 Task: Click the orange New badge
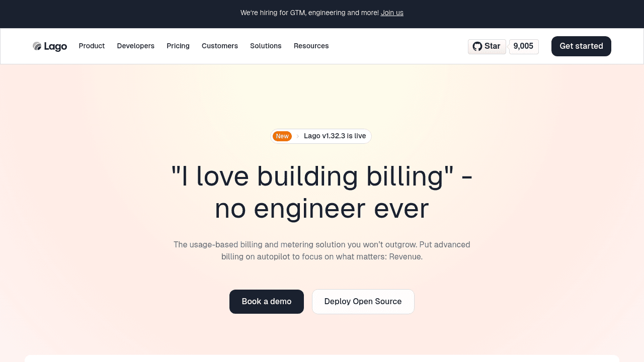pos(282,136)
